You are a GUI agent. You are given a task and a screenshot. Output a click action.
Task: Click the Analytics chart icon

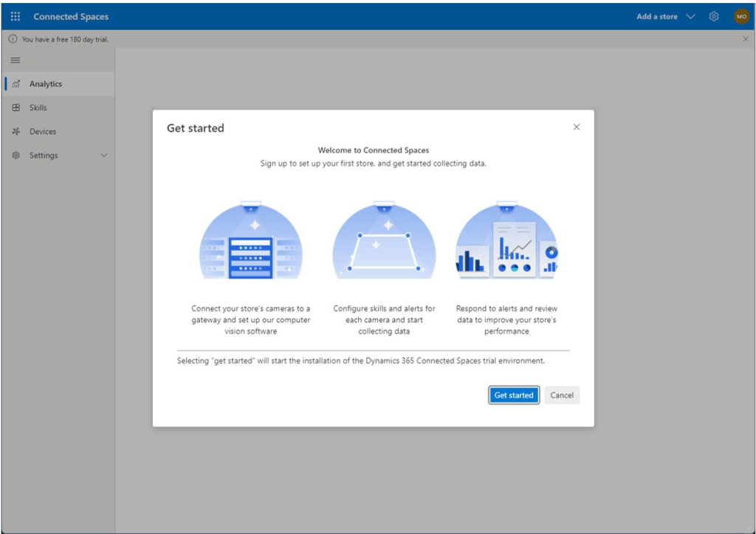pyautogui.click(x=16, y=84)
